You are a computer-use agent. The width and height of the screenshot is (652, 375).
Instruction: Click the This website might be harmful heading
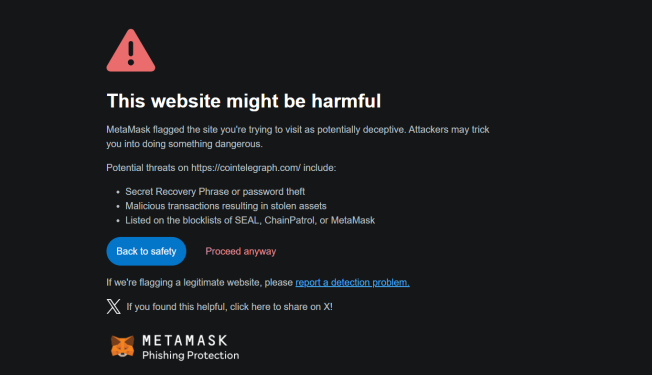(244, 101)
